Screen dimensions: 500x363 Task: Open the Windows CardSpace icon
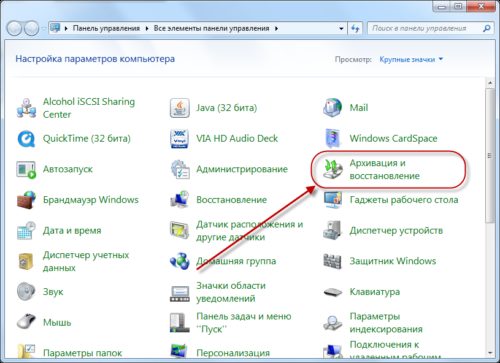pyautogui.click(x=332, y=138)
